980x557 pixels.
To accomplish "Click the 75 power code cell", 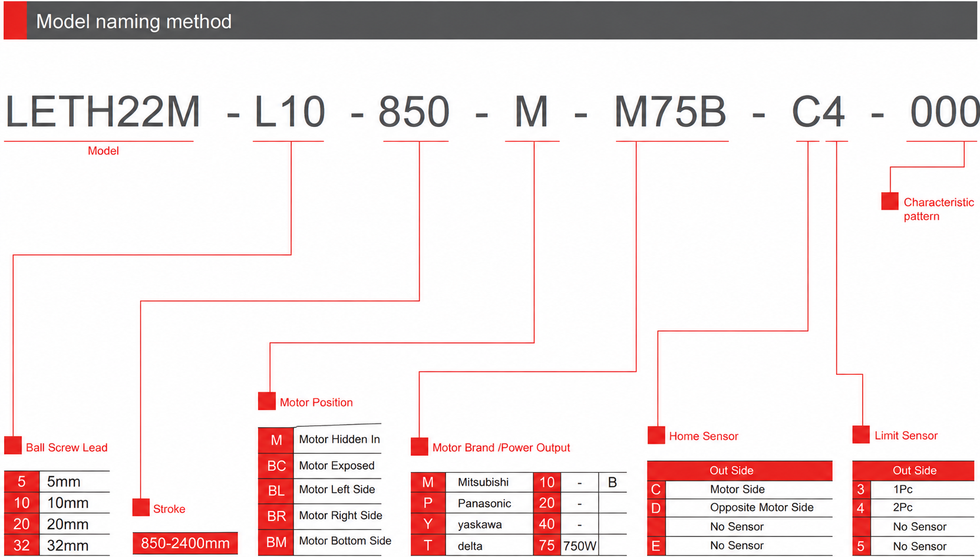I will 547,545.
